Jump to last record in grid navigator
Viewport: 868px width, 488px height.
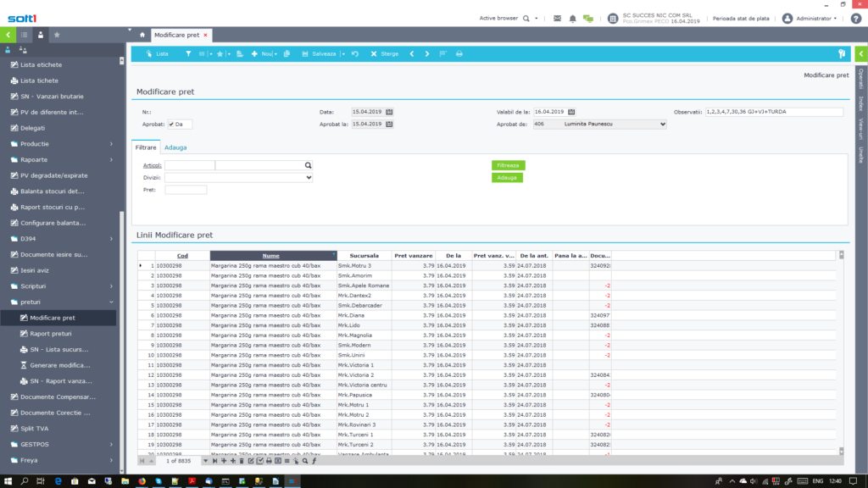click(214, 460)
